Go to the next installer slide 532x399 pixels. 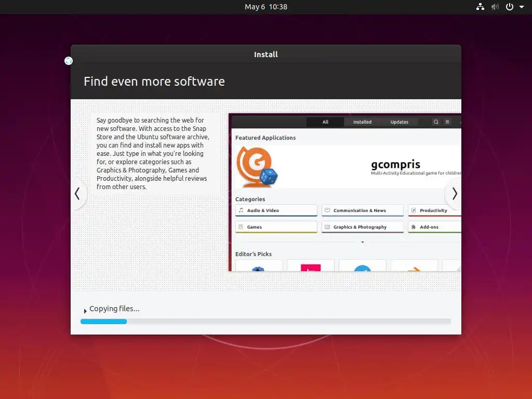pos(454,194)
